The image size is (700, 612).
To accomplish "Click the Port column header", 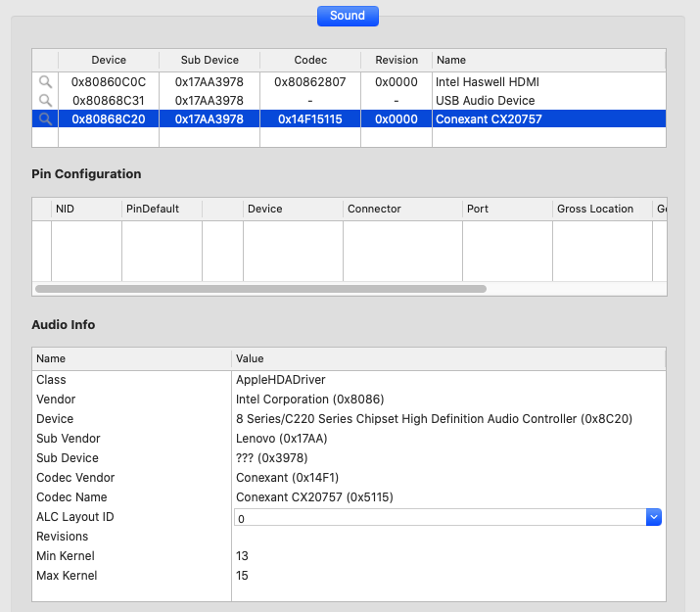I will click(506, 209).
